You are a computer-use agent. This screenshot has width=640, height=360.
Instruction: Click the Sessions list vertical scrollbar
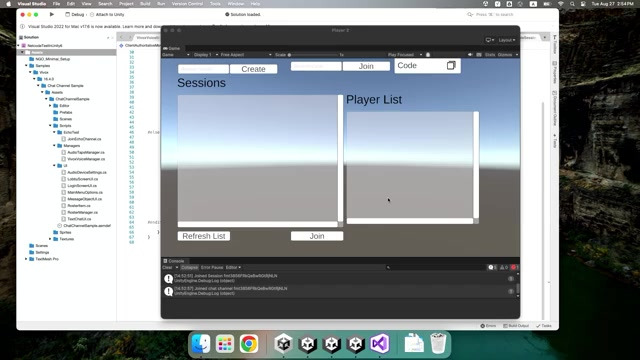pos(340,158)
